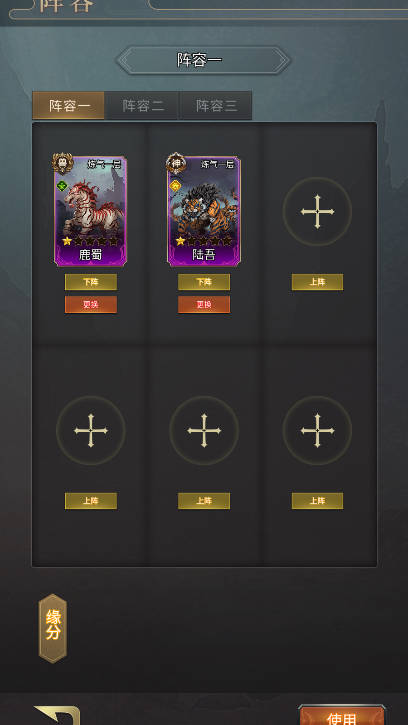Click 更换 under the 鹿蜀 card
This screenshot has width=408, height=725.
91,305
